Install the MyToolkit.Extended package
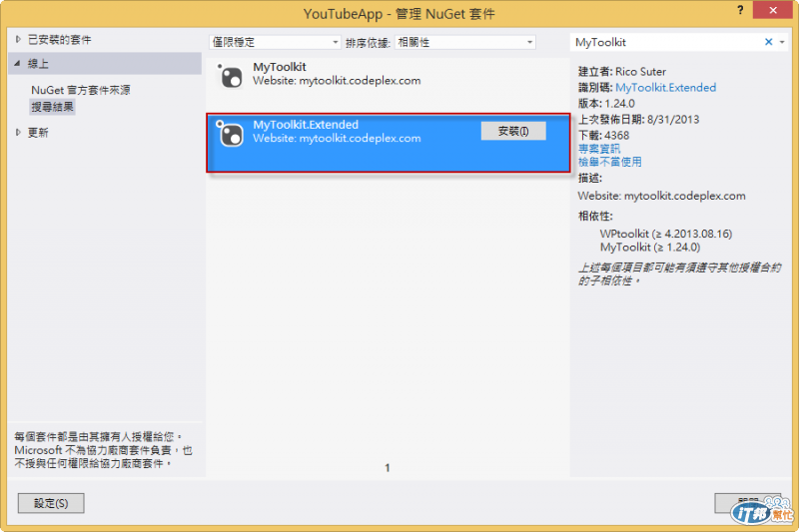The height and width of the screenshot is (532, 799). [513, 132]
